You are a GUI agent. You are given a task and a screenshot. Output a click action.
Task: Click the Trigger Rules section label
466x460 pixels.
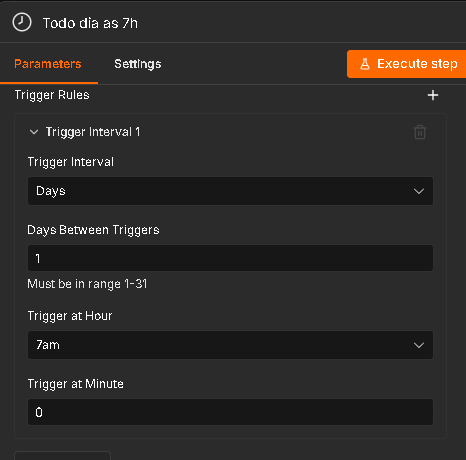tap(52, 95)
